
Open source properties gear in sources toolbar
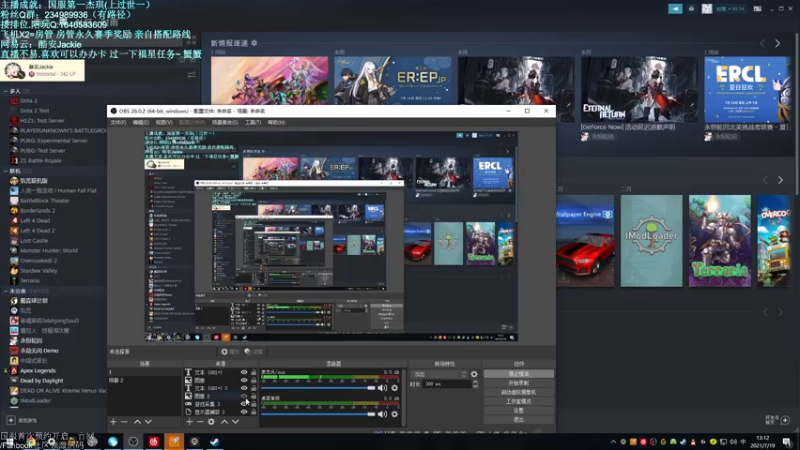click(x=211, y=422)
